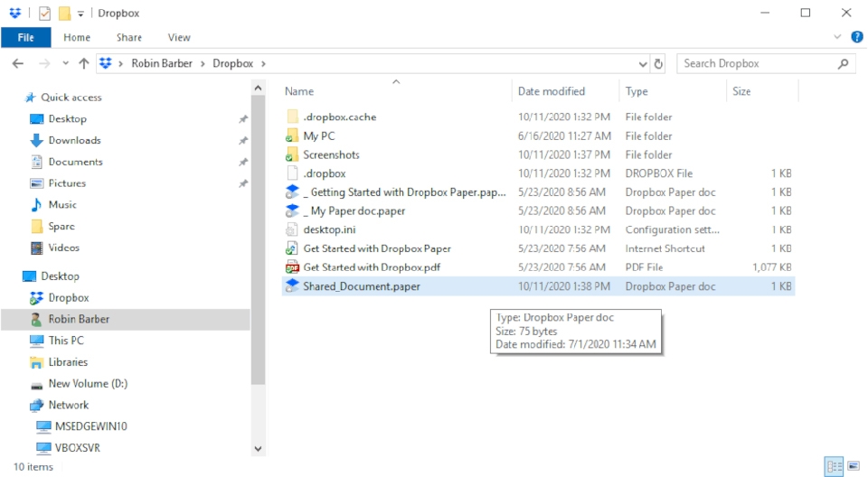Viewport: 868px width, 477px height.
Task: Click Robin Barber in the address breadcrumb
Action: [x=162, y=63]
